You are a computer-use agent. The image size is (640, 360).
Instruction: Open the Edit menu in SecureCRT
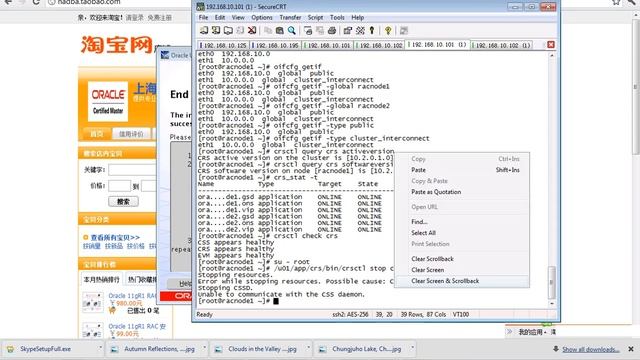[220, 18]
